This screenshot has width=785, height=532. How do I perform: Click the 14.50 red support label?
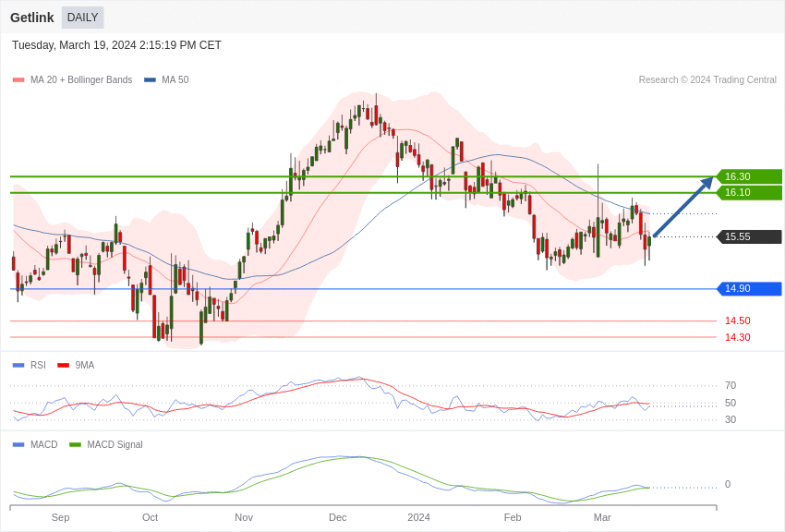click(x=737, y=321)
